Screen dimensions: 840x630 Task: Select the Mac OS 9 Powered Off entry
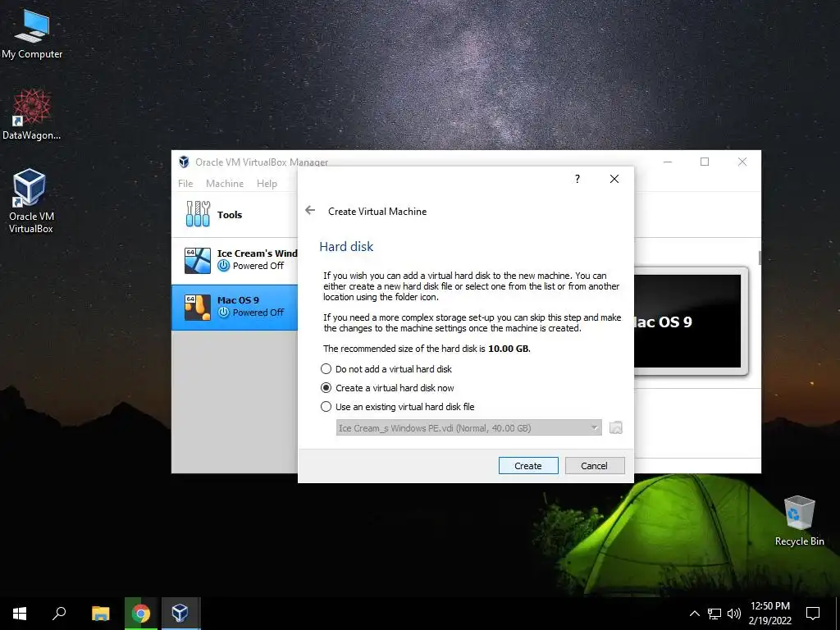click(x=235, y=307)
